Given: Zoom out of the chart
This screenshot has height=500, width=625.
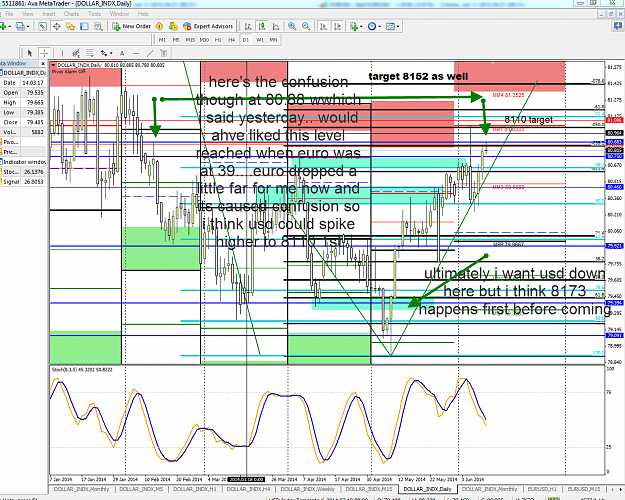Looking at the screenshot, I should pyautogui.click(x=306, y=26).
